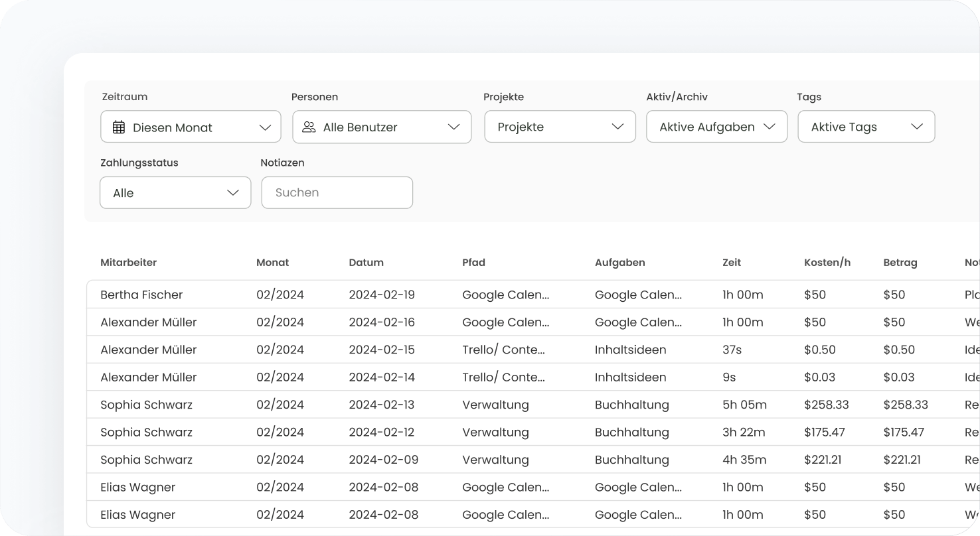Screen dimensions: 980x536
Task: Click the $258.33 Betrag cell
Action: click(x=905, y=405)
